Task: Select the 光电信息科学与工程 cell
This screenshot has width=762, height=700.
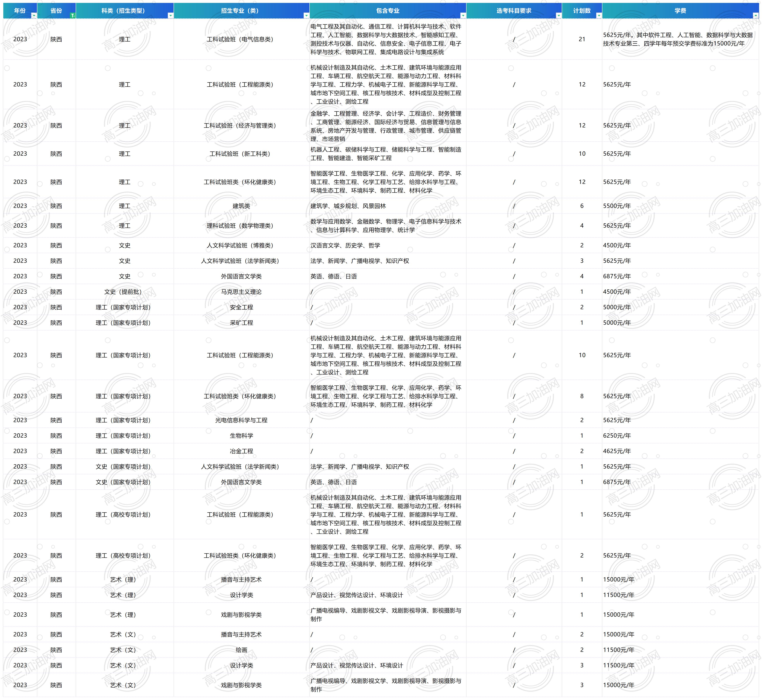Action: 241,420
